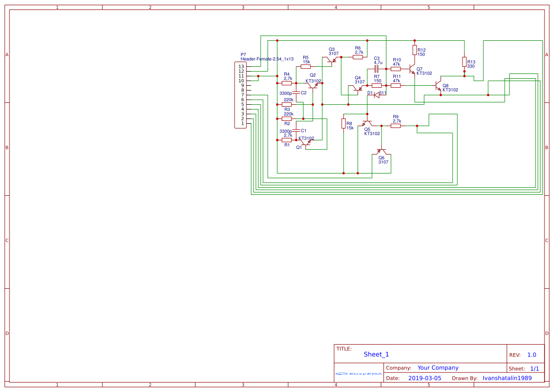
Task: Click the Q3 3107 transistor symbol
Action: point(332,60)
